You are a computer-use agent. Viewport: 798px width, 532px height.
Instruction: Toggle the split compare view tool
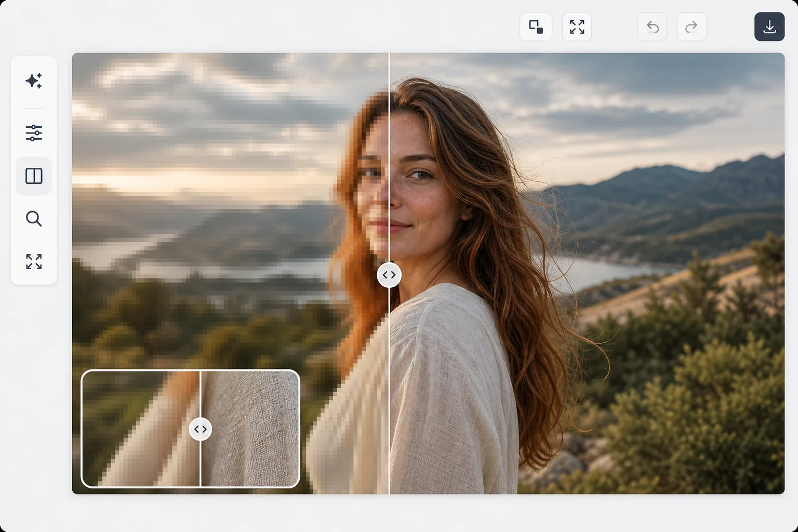tap(34, 176)
